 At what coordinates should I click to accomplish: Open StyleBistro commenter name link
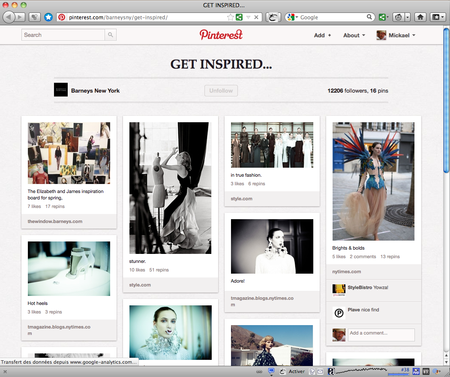click(360, 287)
